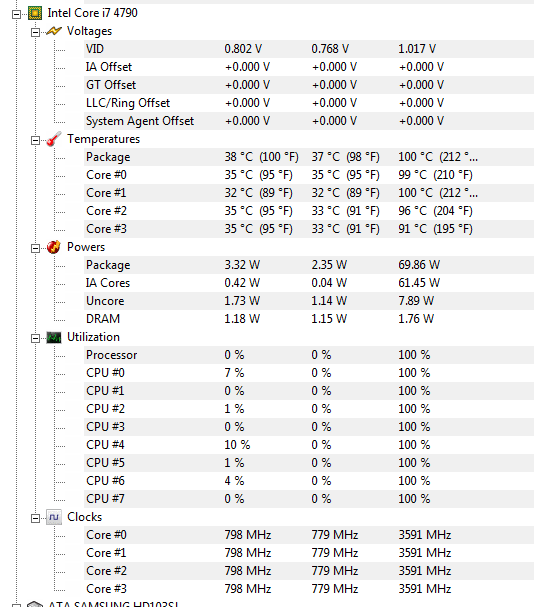Click the hard drive icon beside ATA SAMSUNG
The height and width of the screenshot is (607, 534).
click(x=34, y=604)
